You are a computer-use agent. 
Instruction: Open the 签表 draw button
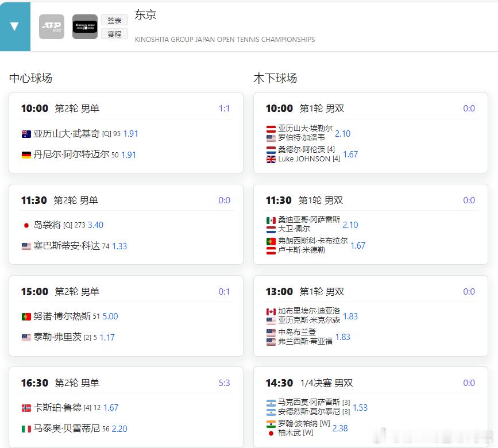[114, 20]
